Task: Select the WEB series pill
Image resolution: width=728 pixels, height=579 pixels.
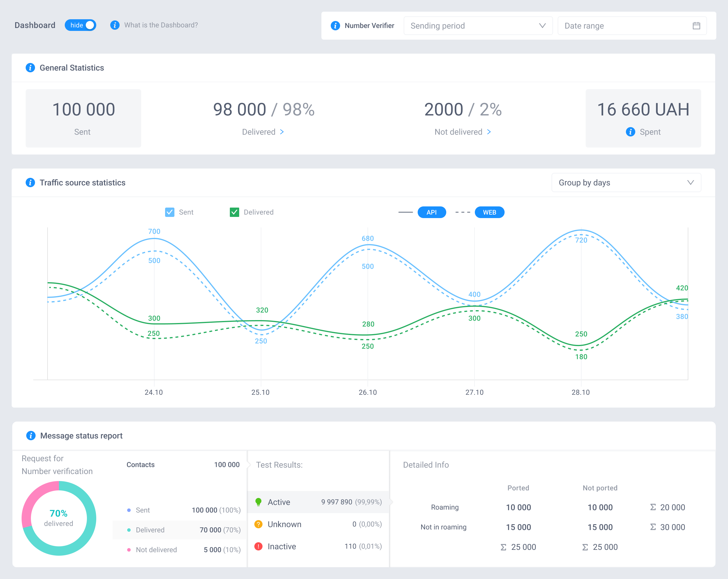Action: pos(489,212)
